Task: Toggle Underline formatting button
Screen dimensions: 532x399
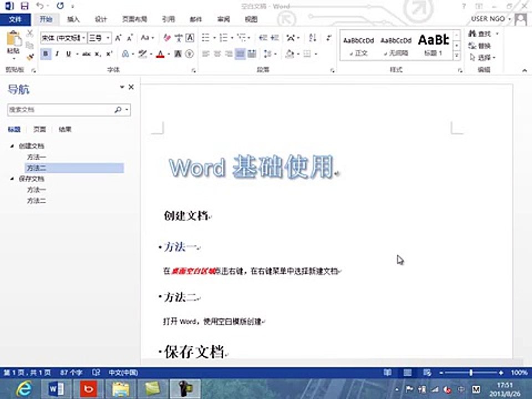Action: [69, 54]
